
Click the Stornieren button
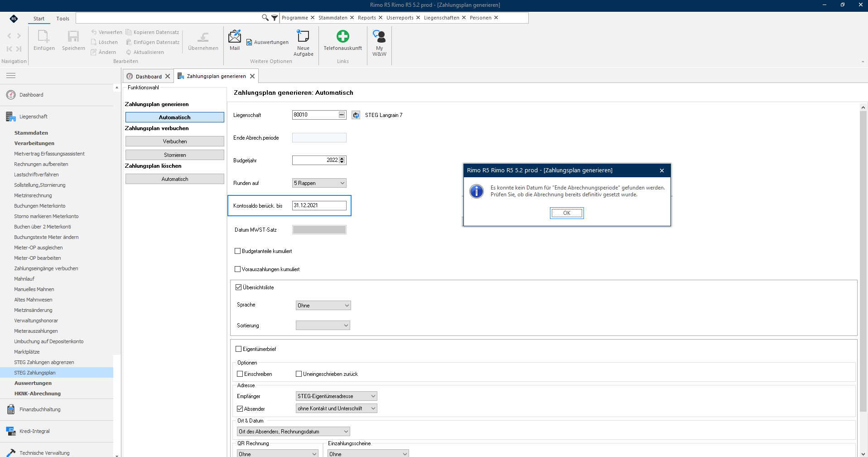tap(175, 155)
